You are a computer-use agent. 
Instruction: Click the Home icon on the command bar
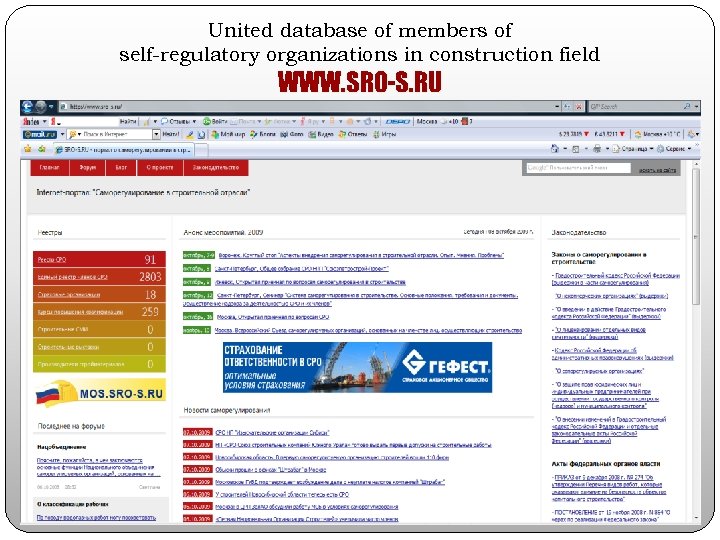(x=555, y=149)
